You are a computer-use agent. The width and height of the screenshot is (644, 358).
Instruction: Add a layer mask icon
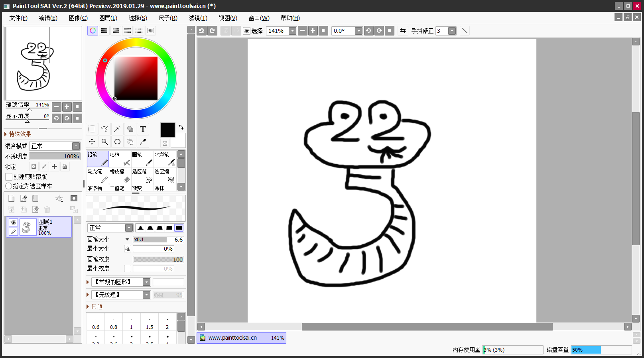pyautogui.click(x=74, y=199)
